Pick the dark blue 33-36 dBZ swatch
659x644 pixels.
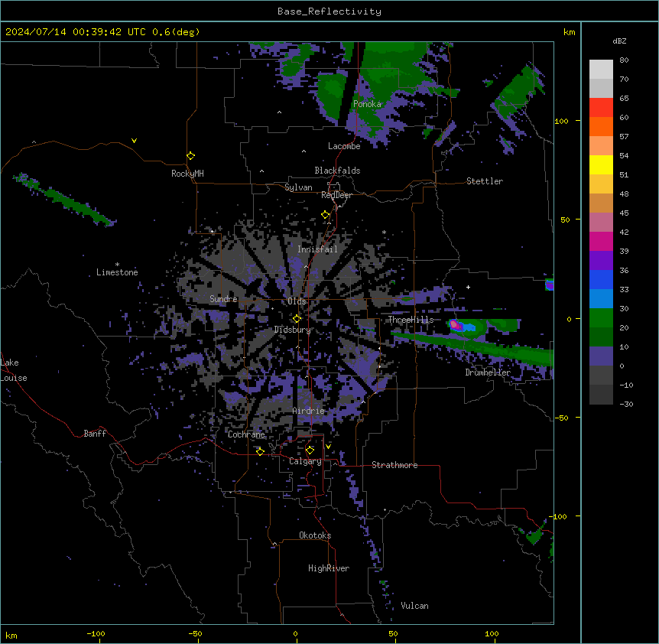coord(601,279)
